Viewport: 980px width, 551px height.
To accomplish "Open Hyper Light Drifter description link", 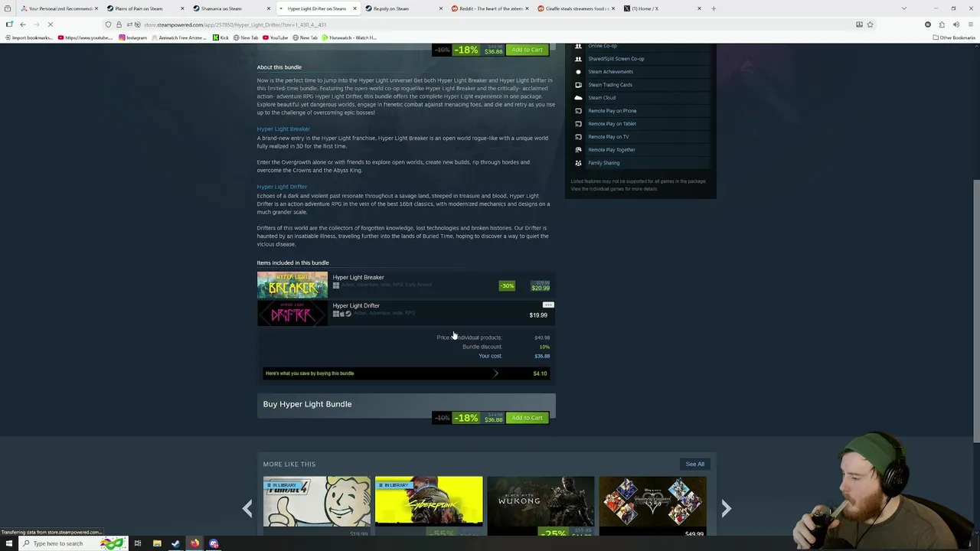I will pos(282,187).
